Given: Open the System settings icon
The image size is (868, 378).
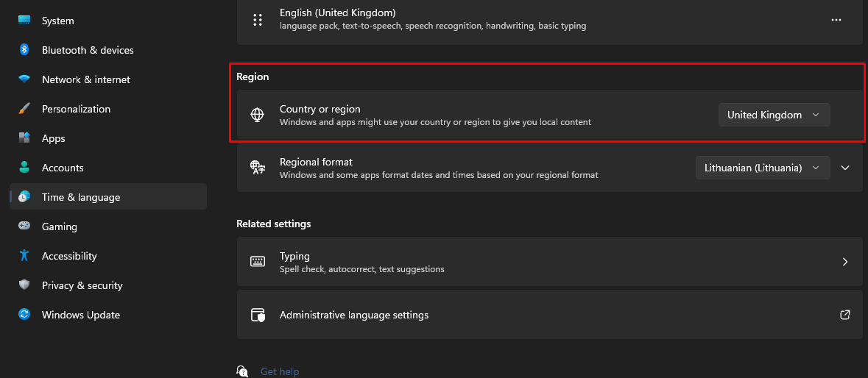Looking at the screenshot, I should tap(24, 21).
